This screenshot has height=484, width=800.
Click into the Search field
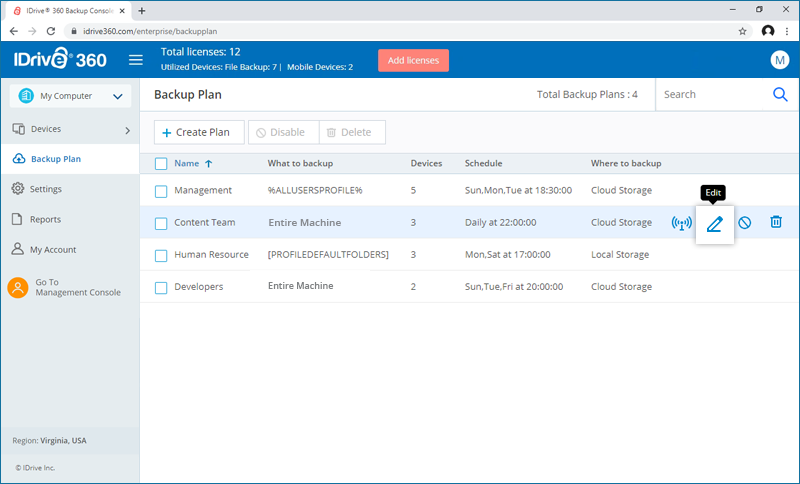click(x=712, y=94)
